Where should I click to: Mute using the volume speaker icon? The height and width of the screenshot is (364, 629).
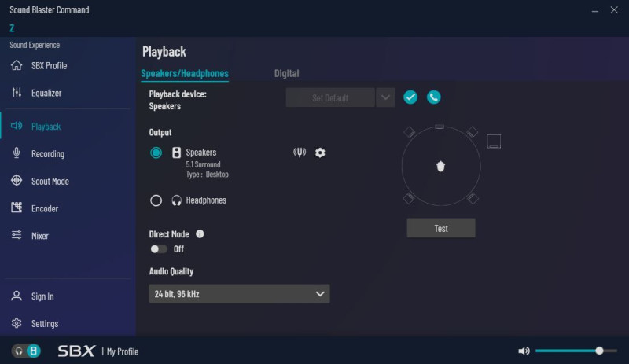coord(524,351)
